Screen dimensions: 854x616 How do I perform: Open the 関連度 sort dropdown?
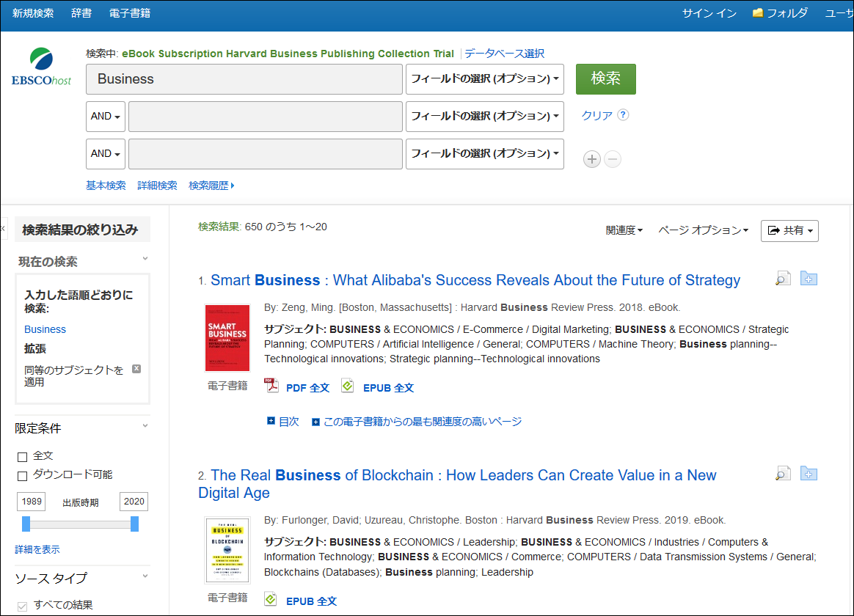(x=624, y=230)
